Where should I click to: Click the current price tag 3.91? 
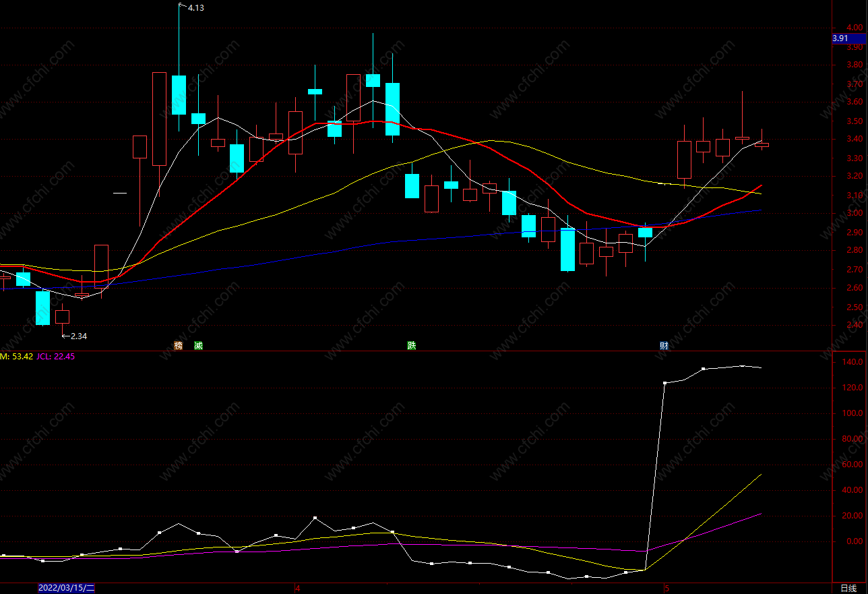point(848,38)
